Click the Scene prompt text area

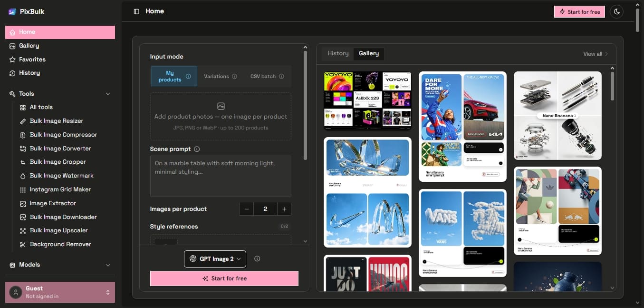click(x=221, y=176)
